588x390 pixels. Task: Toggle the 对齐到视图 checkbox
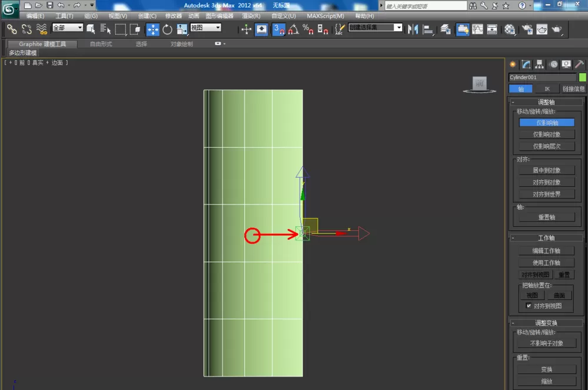529,306
